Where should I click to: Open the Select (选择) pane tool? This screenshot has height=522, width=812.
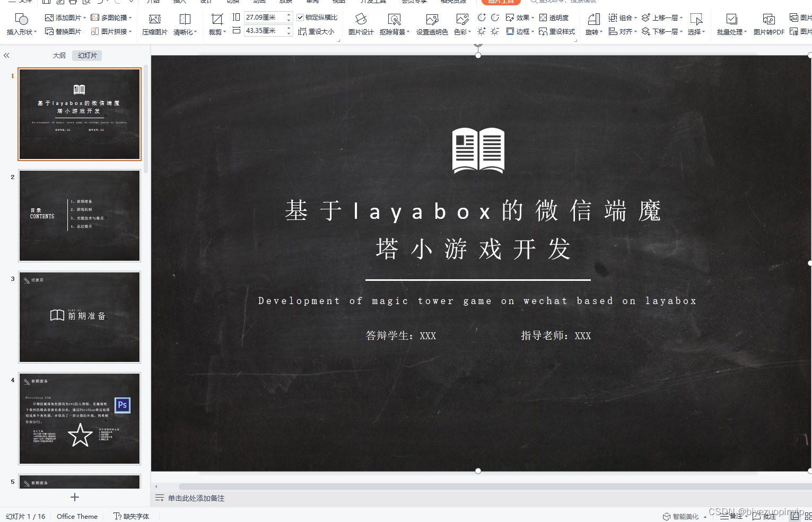[x=696, y=25]
